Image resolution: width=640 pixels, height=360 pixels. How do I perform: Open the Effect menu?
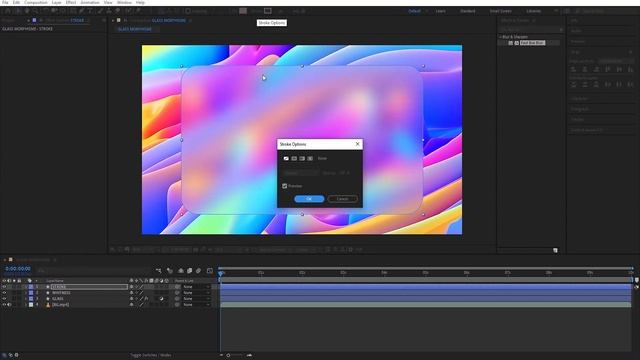(x=71, y=2)
